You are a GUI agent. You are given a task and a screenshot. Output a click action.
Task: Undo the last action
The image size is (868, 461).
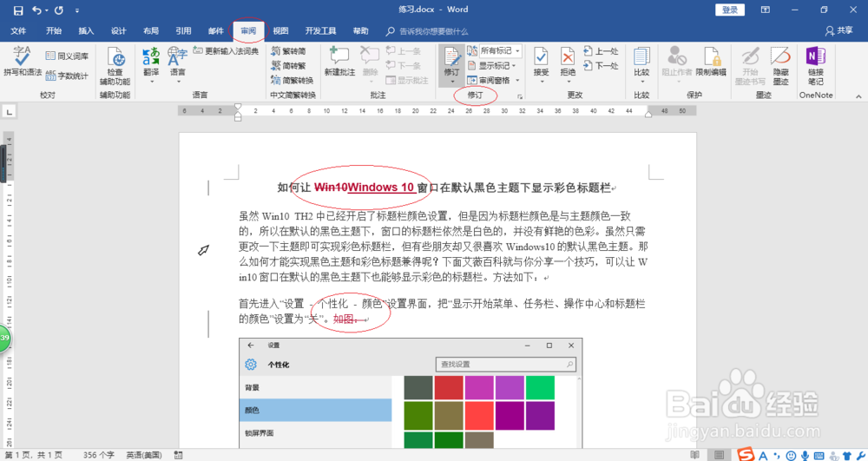[x=36, y=10]
